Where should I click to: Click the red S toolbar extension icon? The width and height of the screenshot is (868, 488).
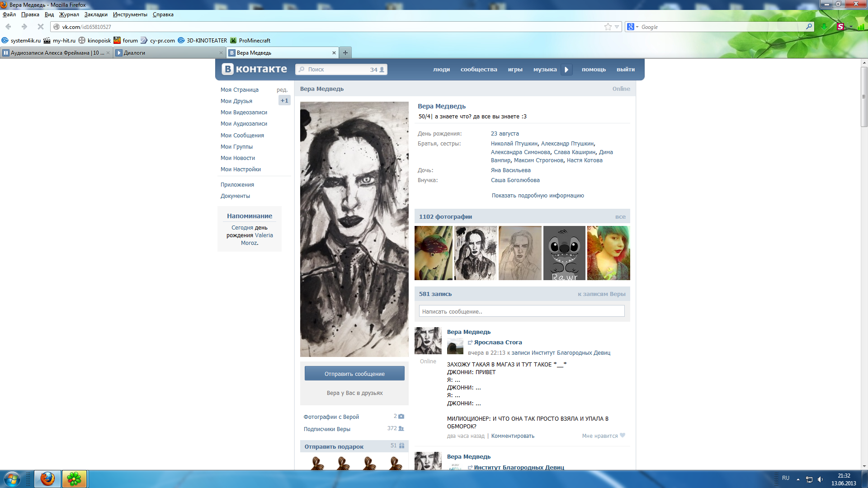[x=840, y=27]
